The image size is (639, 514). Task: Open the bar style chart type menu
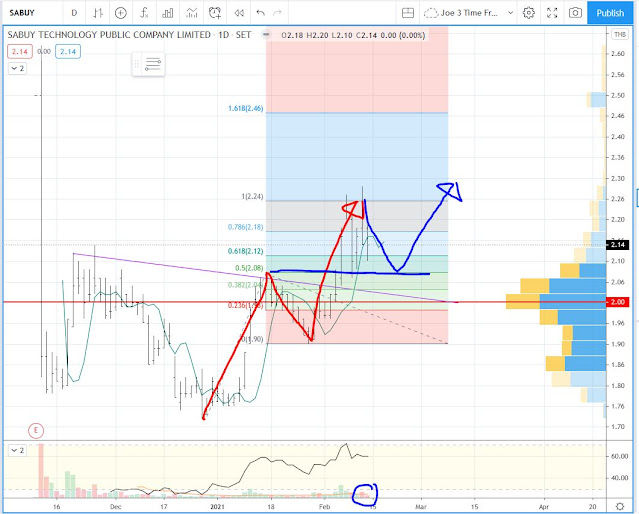(97, 13)
